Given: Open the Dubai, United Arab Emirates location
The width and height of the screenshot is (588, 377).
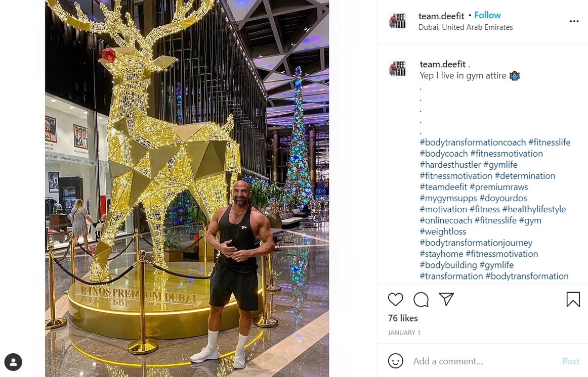Looking at the screenshot, I should tap(466, 27).
